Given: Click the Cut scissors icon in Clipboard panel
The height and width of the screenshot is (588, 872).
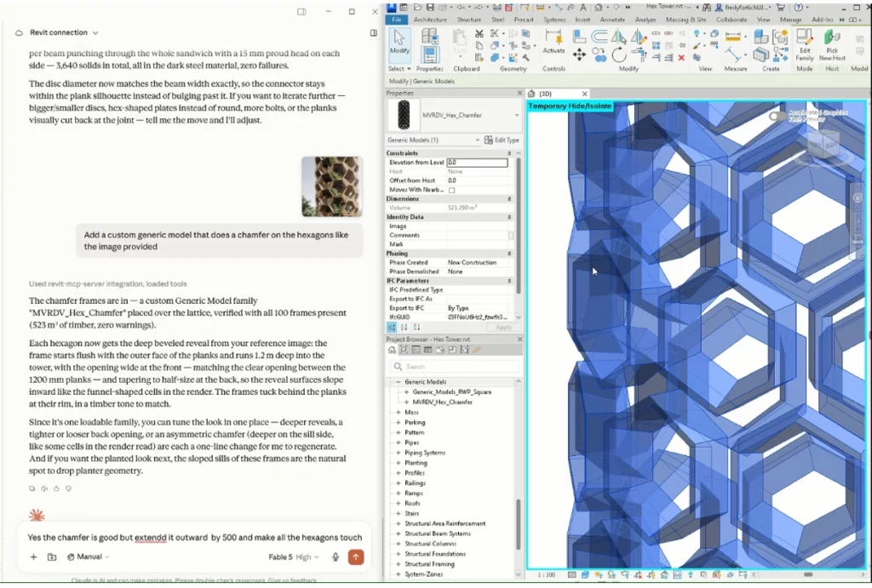Looking at the screenshot, I should 479,34.
